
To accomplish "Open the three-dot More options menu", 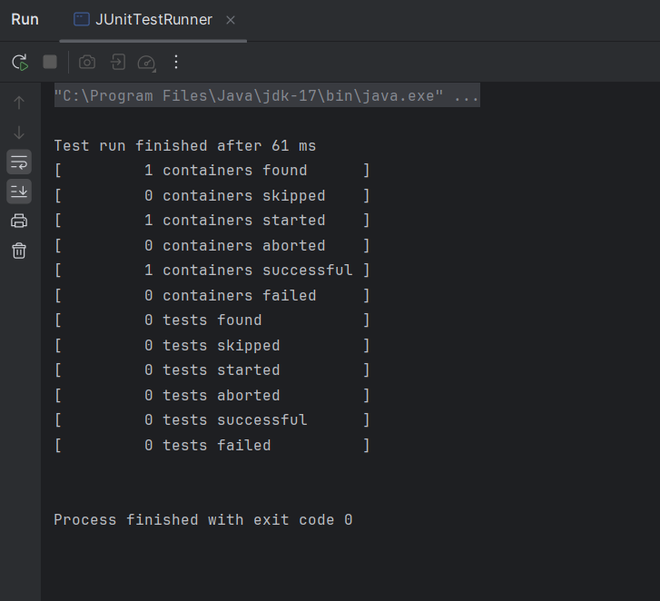I will click(176, 62).
